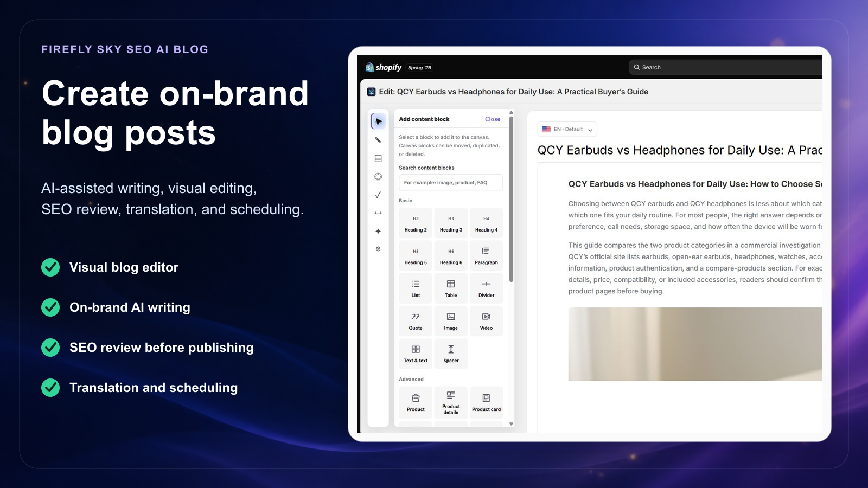Add a Heading 2 block

point(416,223)
